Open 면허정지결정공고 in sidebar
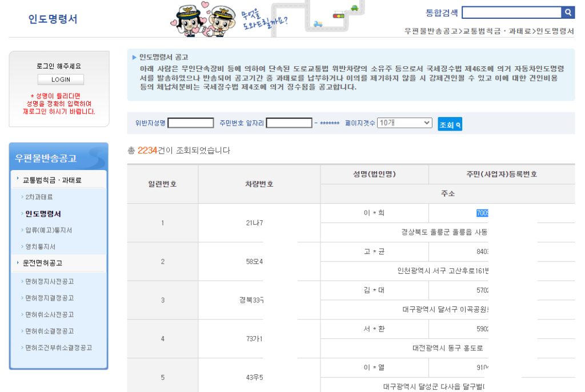Image resolution: width=585 pixels, height=392 pixels. (49, 298)
